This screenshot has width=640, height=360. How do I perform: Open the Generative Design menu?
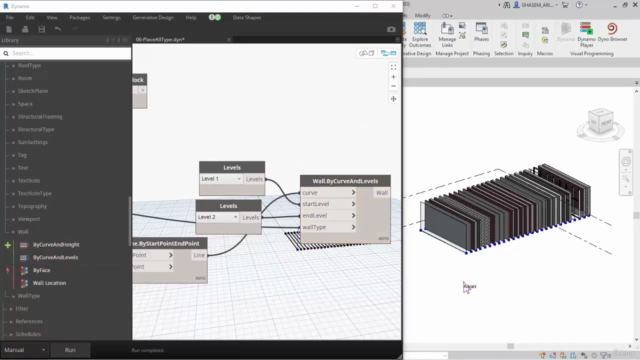(x=153, y=18)
